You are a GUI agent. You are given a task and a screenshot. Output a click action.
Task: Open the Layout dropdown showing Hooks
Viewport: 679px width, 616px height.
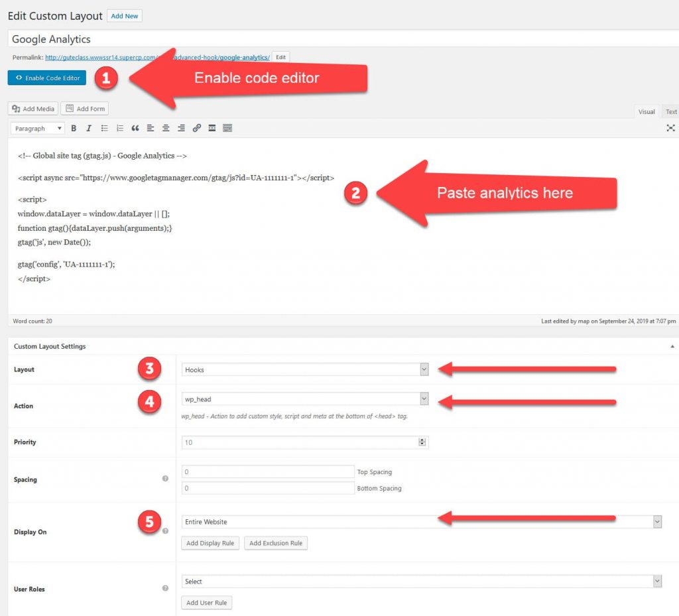(x=305, y=370)
